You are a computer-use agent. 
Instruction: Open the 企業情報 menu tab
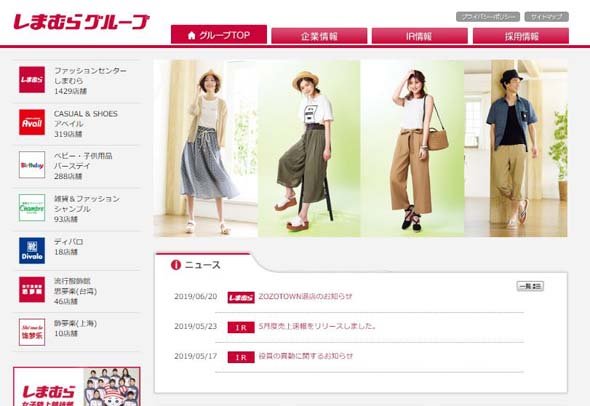pyautogui.click(x=319, y=36)
